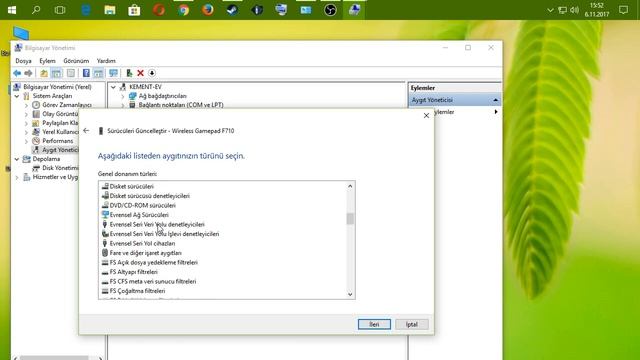
Task: Open the action center notification icon
Action: 623,10
